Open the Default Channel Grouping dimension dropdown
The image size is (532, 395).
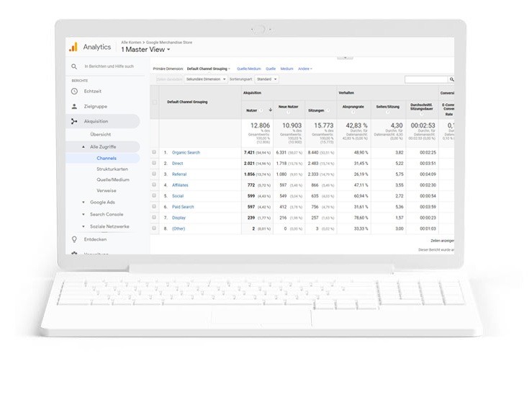coord(208,69)
